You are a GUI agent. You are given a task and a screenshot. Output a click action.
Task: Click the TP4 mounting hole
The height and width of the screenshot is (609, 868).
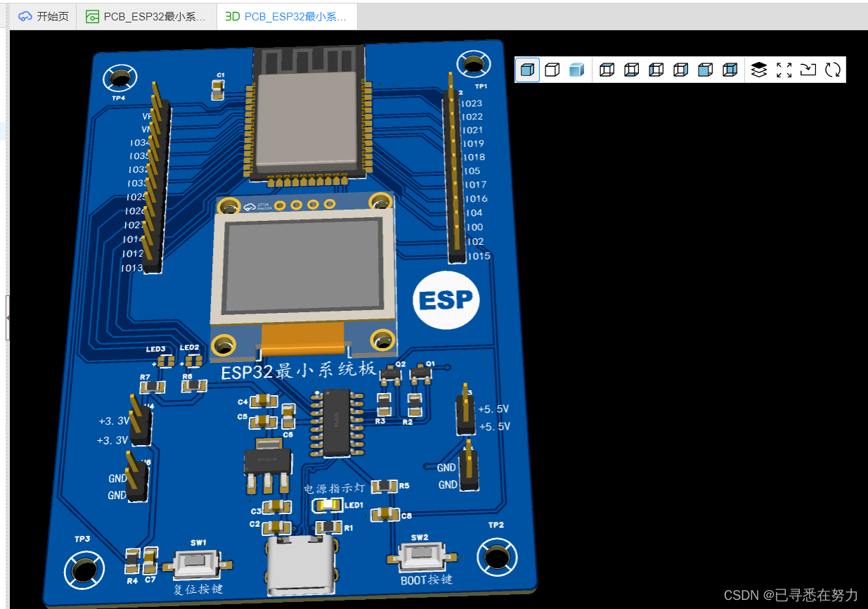pyautogui.click(x=120, y=77)
